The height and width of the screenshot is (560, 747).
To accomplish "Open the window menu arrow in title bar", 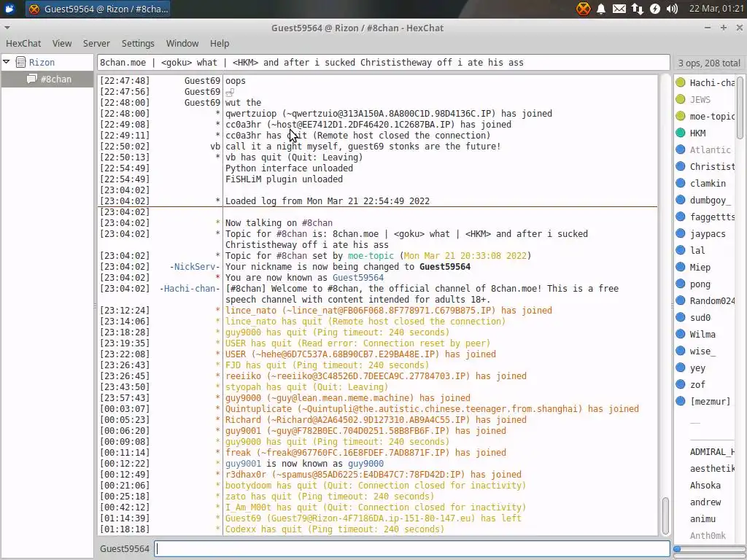I will coord(7,28).
